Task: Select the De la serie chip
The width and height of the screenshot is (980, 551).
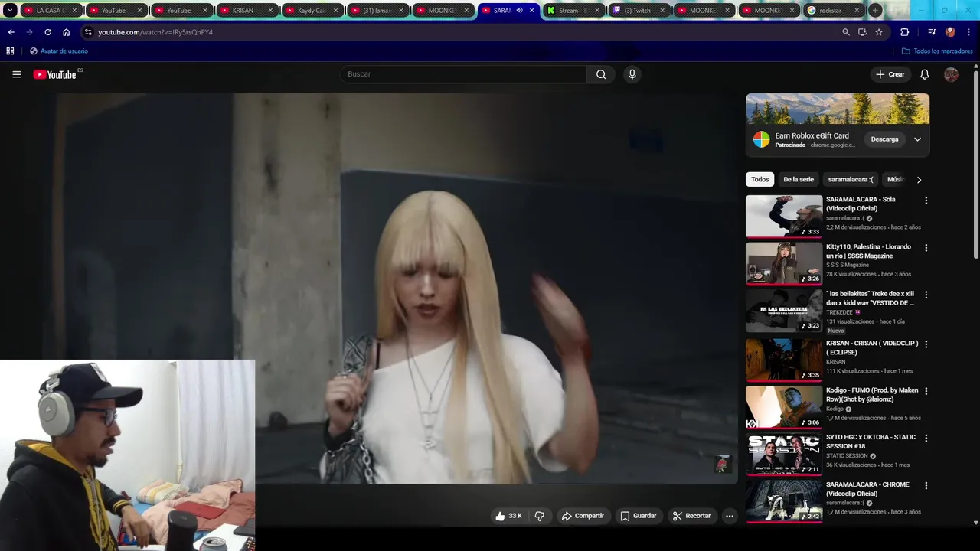Action: click(799, 180)
